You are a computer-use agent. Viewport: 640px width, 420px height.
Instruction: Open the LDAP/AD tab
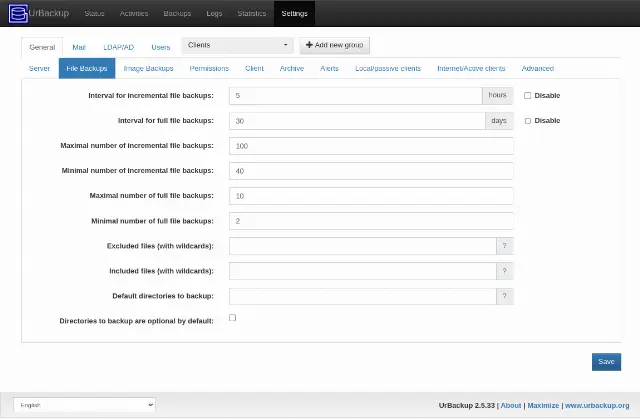point(119,47)
